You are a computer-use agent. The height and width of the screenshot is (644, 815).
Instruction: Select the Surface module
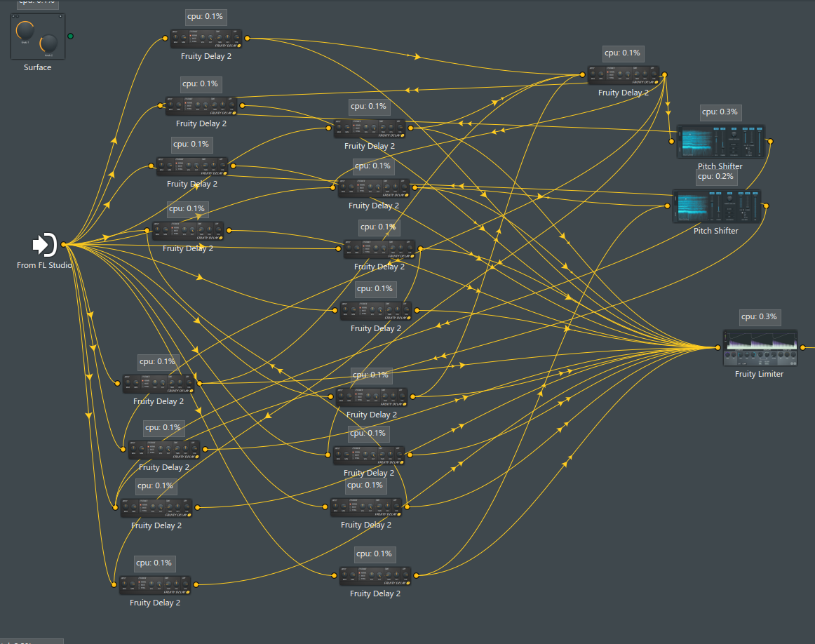[38, 36]
